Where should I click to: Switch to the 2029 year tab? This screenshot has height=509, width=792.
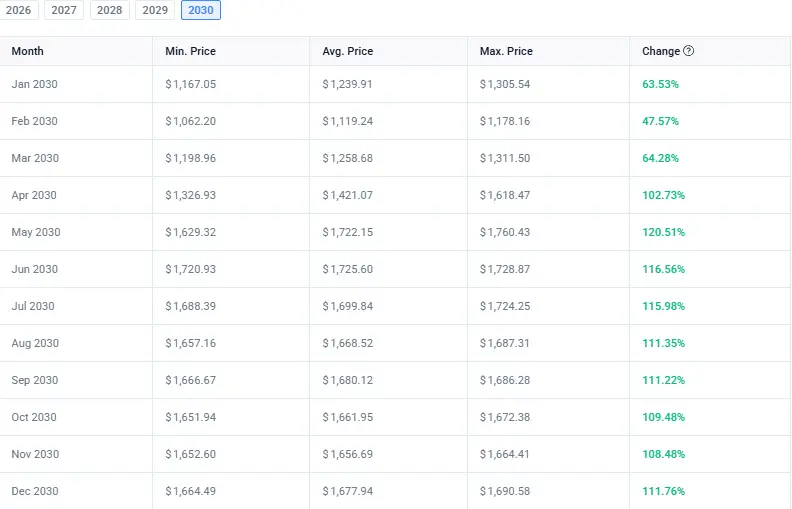pyautogui.click(x=155, y=10)
